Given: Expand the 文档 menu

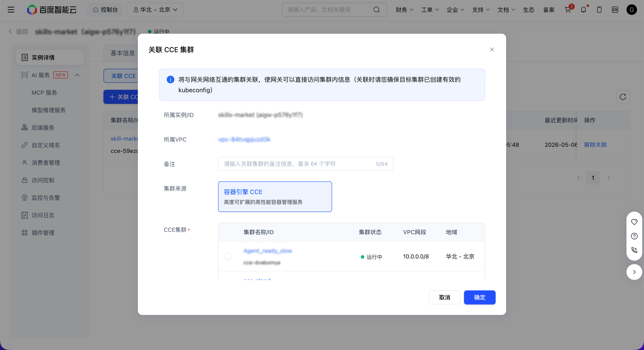Looking at the screenshot, I should (x=506, y=10).
